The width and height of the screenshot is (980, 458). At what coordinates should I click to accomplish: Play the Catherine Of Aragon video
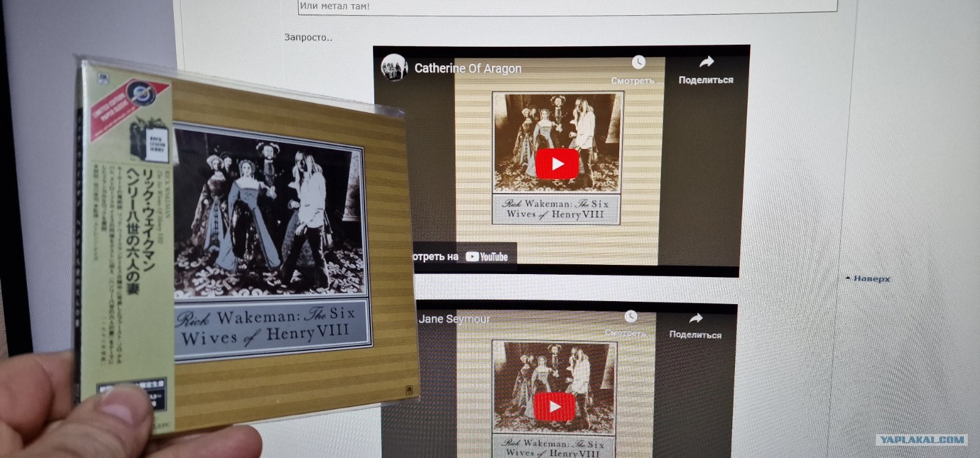(x=557, y=164)
